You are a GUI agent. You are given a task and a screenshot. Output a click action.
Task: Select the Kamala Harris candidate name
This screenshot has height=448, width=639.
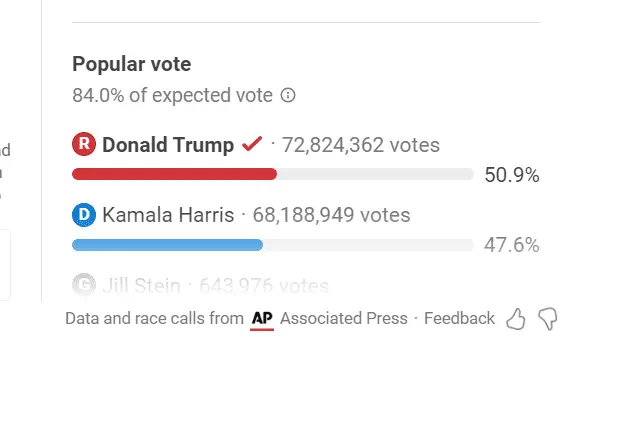pos(168,215)
